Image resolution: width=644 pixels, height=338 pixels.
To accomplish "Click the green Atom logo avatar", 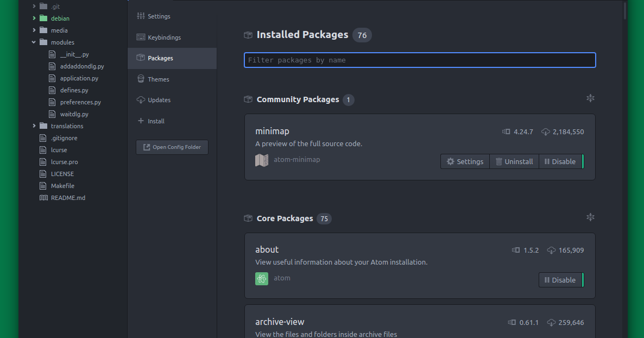I will 262,279.
